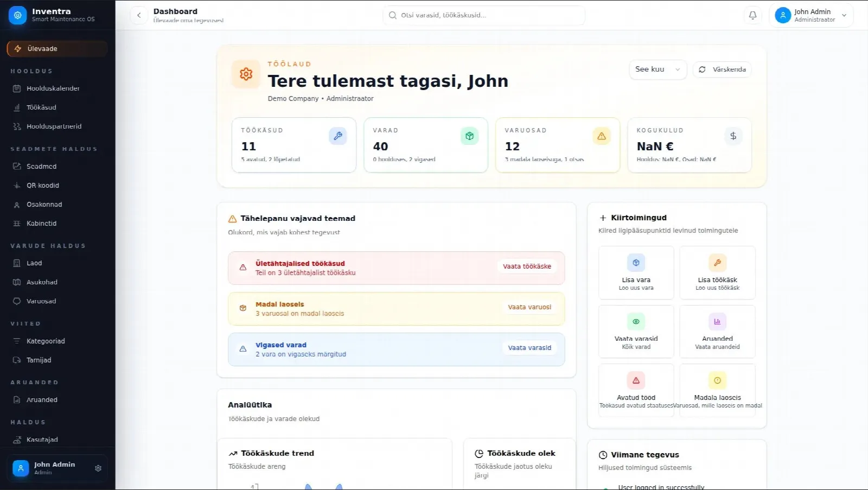
Task: Click the Viimane tegevus heading
Action: coord(645,455)
